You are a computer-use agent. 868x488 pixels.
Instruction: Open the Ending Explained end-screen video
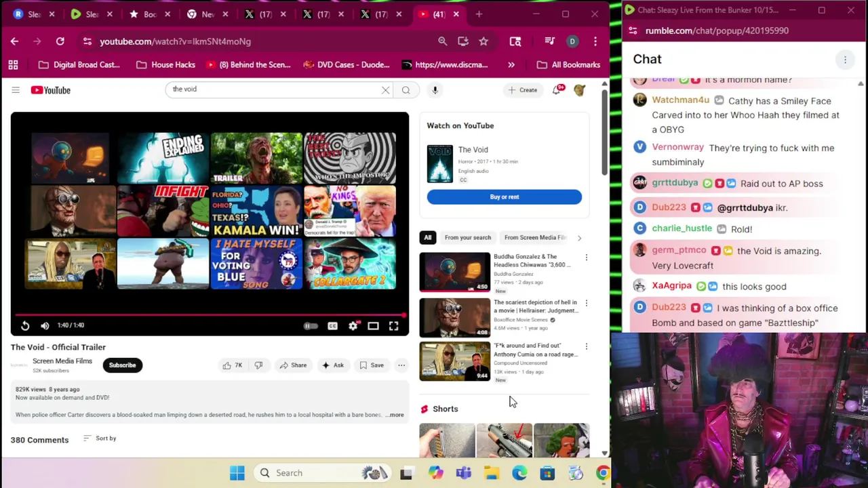tap(163, 159)
